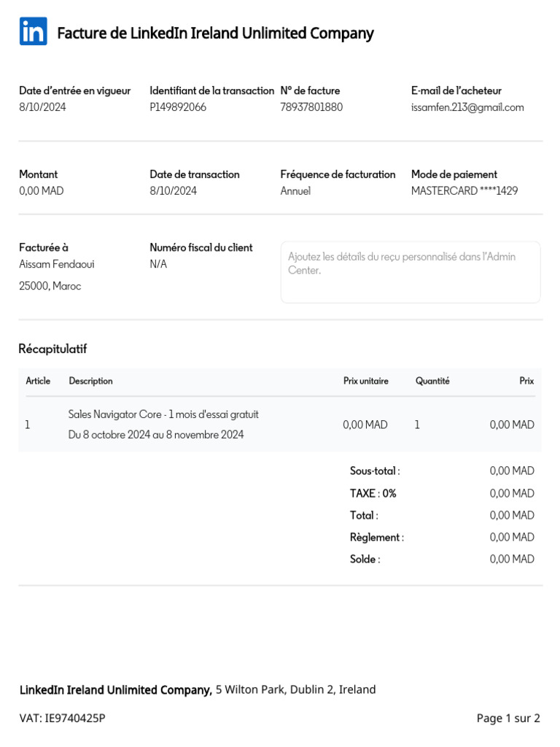Click the Solde amount value
Image resolution: width=560 pixels, height=747 pixels.
[x=512, y=560]
